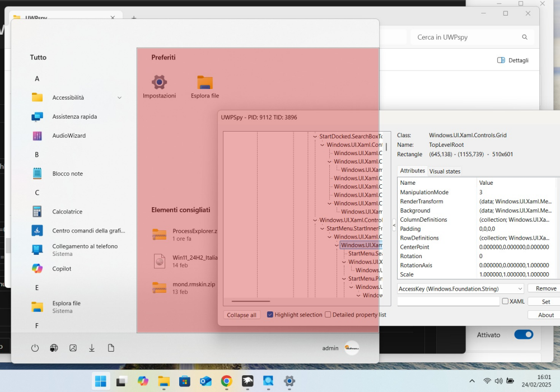Image resolution: width=560 pixels, height=392 pixels.
Task: Toggle the Dettagli pane in Explorer
Action: [x=513, y=60]
